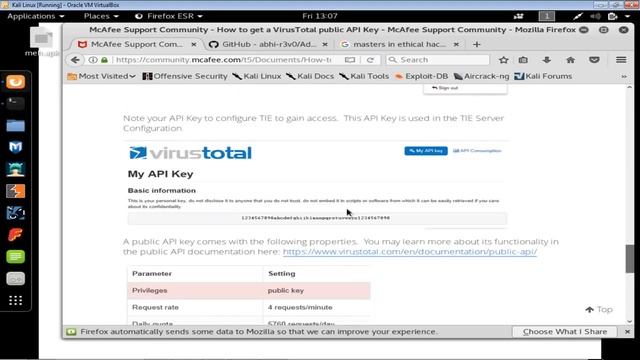640x360 pixels.
Task: Open site information icon in address bar
Action: 93,60
